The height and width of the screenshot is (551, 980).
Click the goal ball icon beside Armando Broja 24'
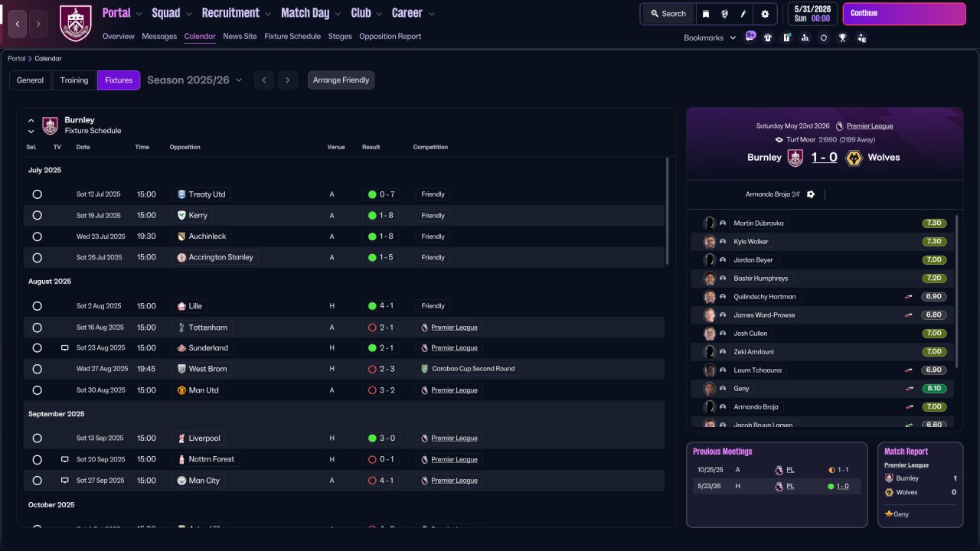click(811, 194)
